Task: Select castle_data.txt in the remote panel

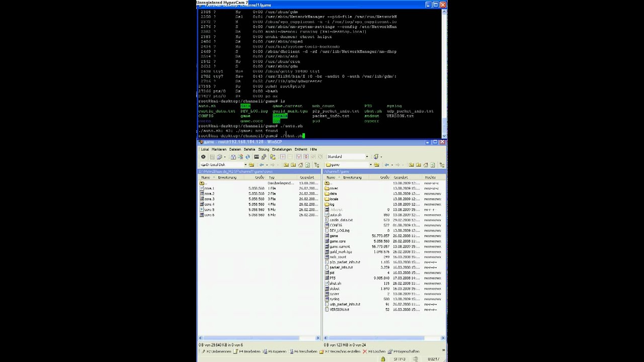Action: point(339,220)
